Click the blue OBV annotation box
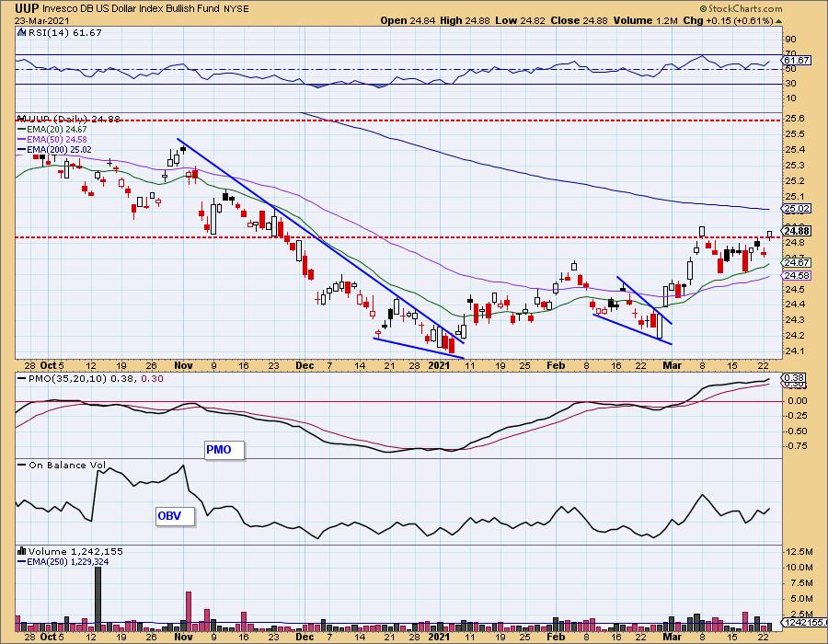 click(176, 516)
